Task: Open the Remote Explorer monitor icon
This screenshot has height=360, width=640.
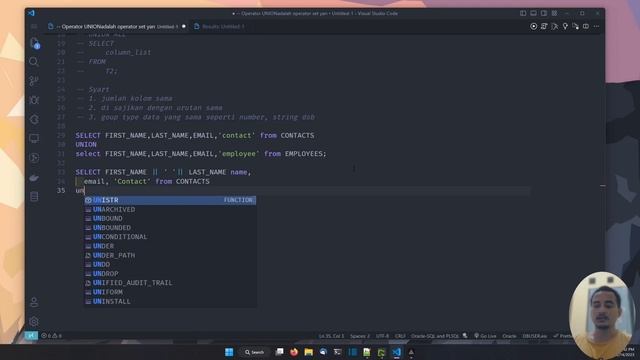Action: pos(34,138)
